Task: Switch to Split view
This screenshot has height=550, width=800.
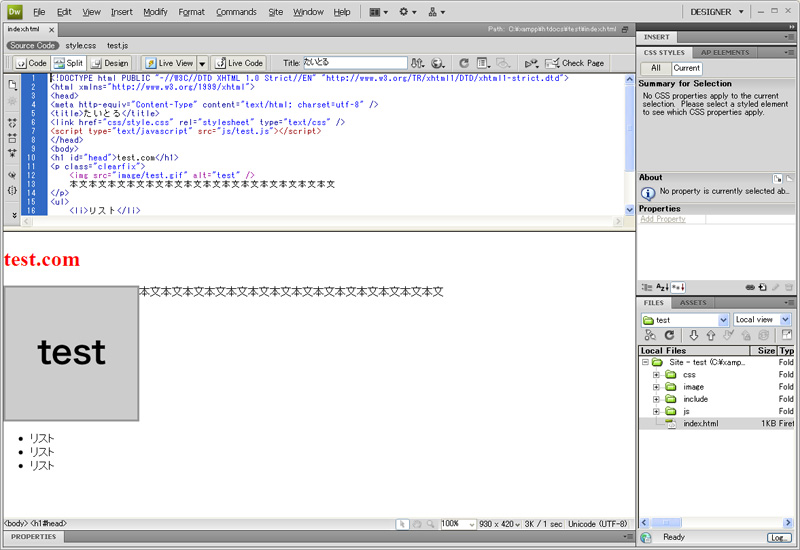Action: point(68,63)
